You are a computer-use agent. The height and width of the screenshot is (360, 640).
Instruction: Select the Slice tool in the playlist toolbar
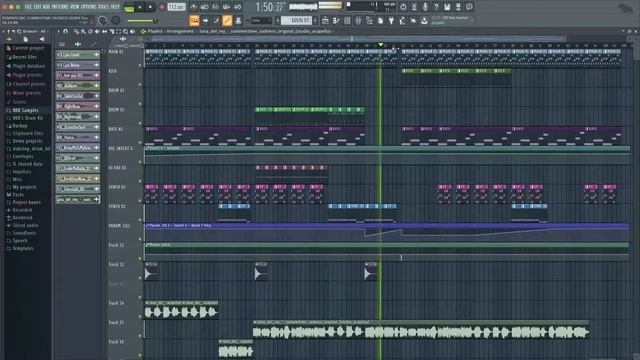click(x=111, y=31)
